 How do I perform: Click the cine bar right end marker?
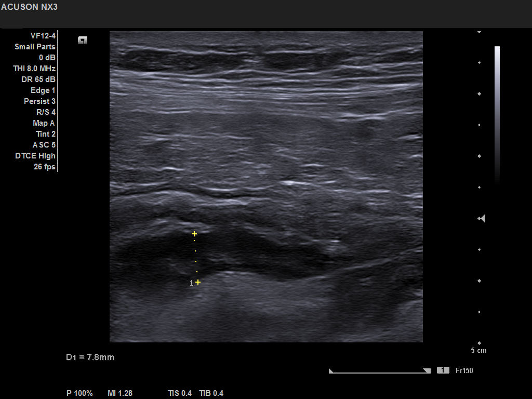point(427,371)
